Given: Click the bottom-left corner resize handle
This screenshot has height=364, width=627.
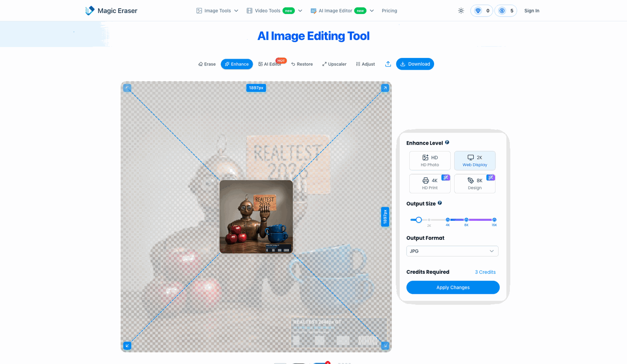Looking at the screenshot, I should 127,346.
